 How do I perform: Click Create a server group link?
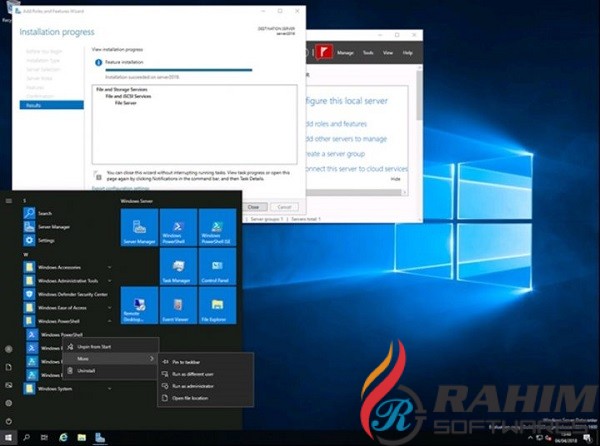pyautogui.click(x=336, y=154)
